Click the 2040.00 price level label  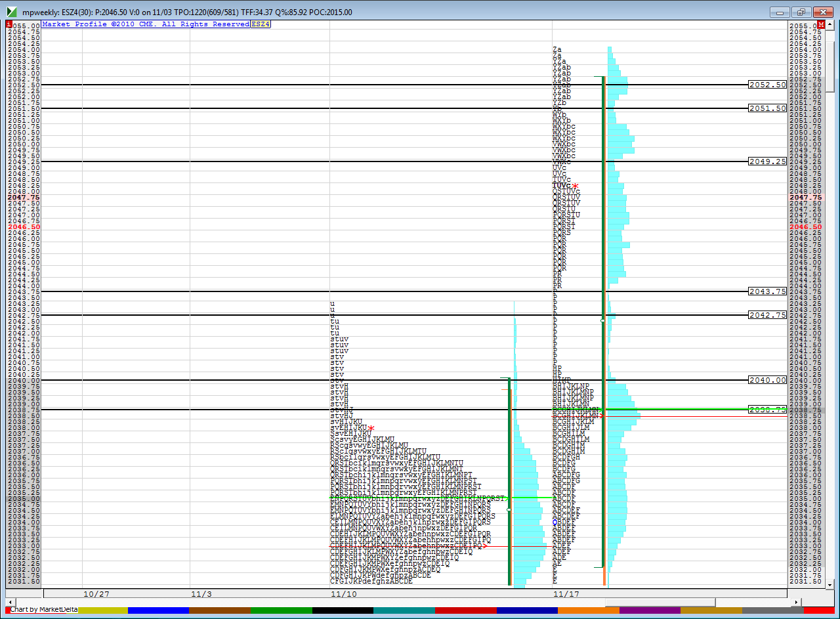(767, 380)
